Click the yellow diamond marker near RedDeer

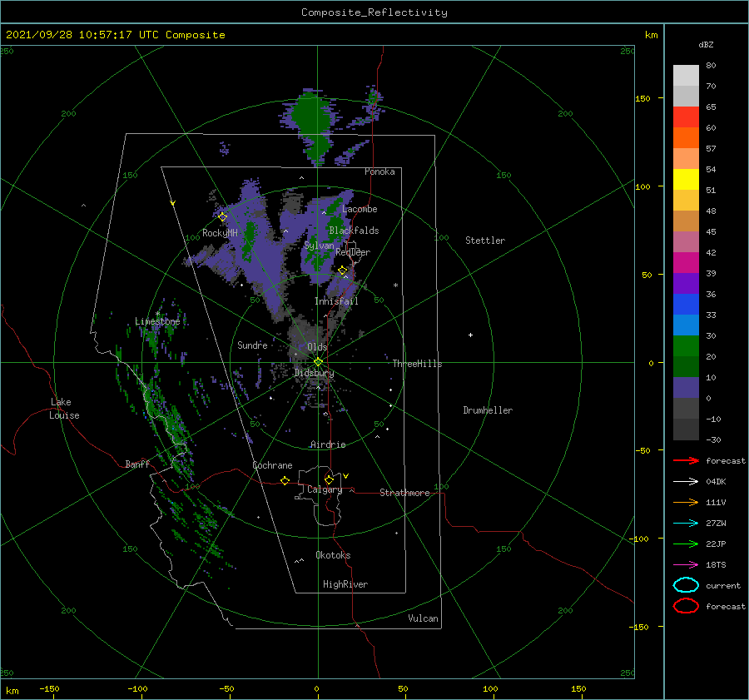[x=343, y=271]
